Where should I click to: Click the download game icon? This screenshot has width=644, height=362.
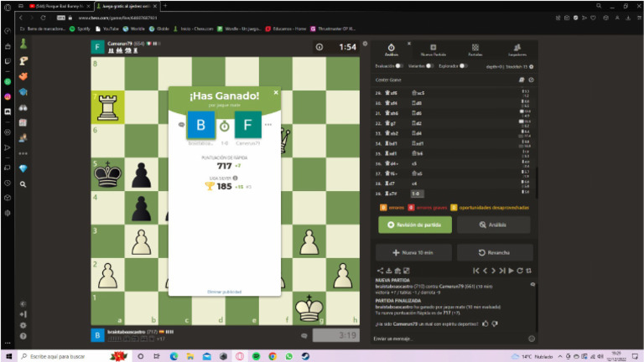[387, 271]
